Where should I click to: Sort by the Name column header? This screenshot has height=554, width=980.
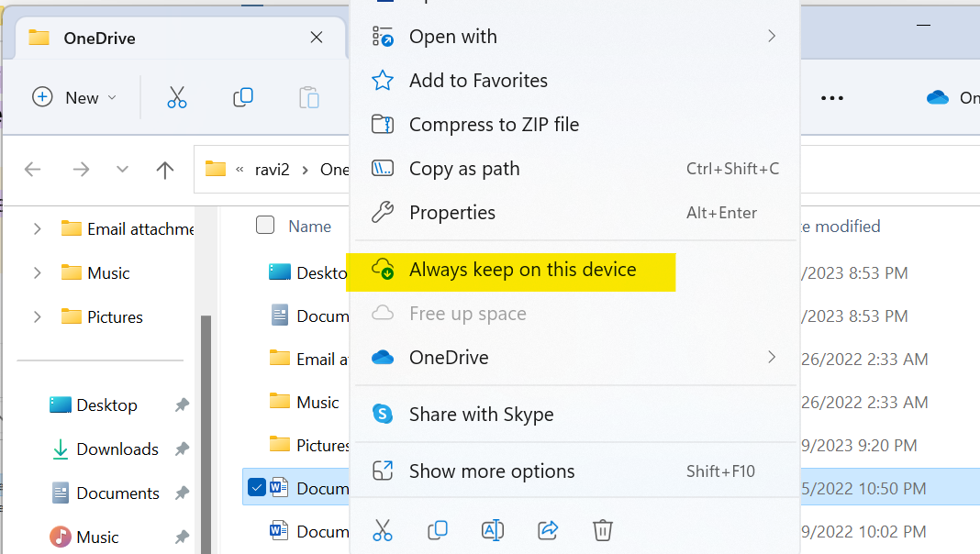click(x=310, y=227)
